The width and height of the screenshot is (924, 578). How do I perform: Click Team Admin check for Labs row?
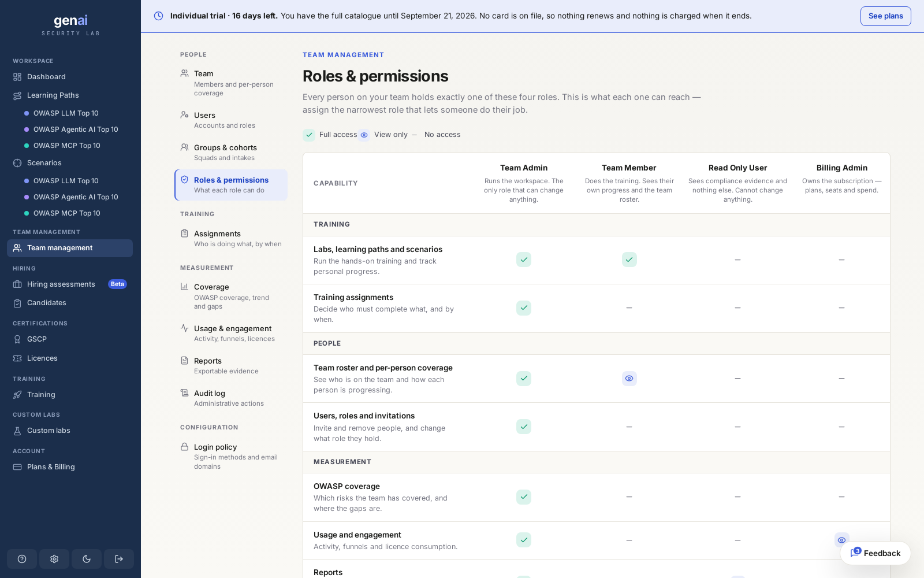[x=524, y=260]
